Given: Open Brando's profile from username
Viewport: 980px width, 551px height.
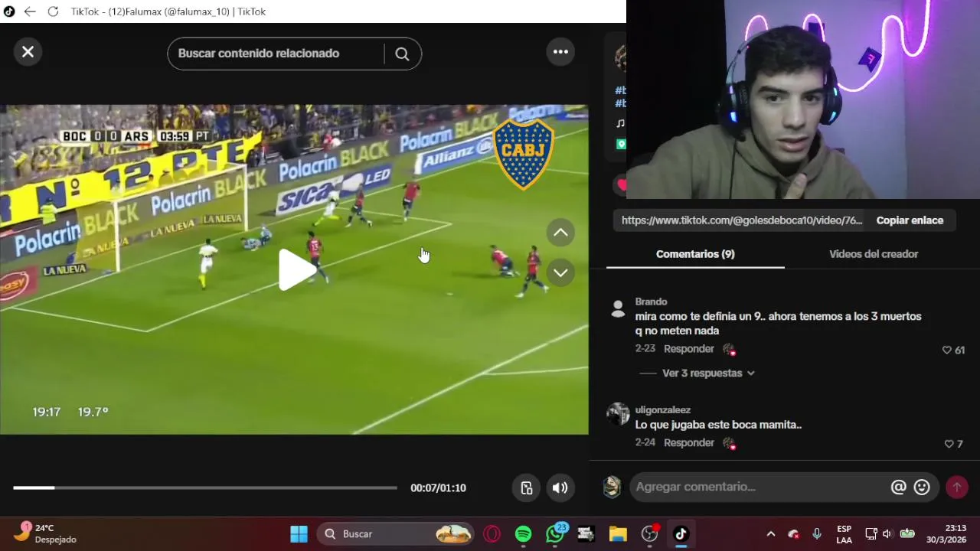Looking at the screenshot, I should pos(651,302).
